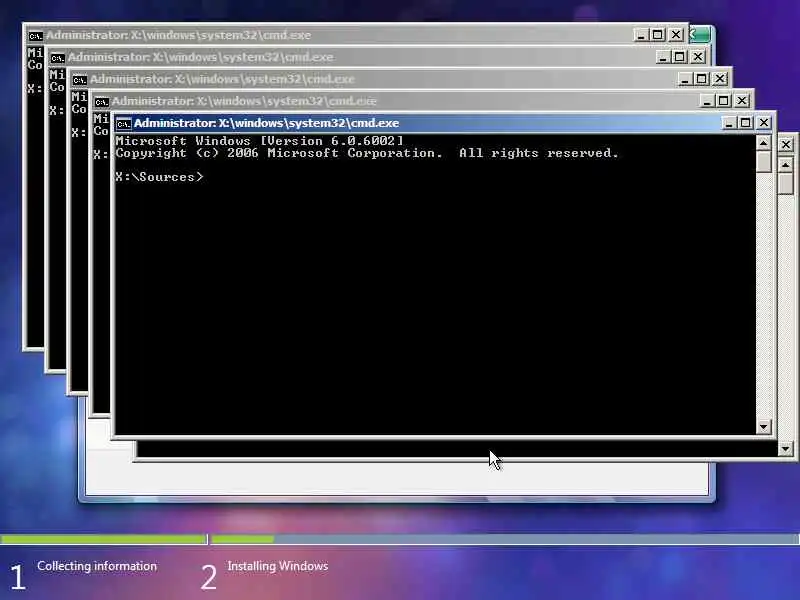
Task: Close the active cmd.exe window
Action: point(764,123)
